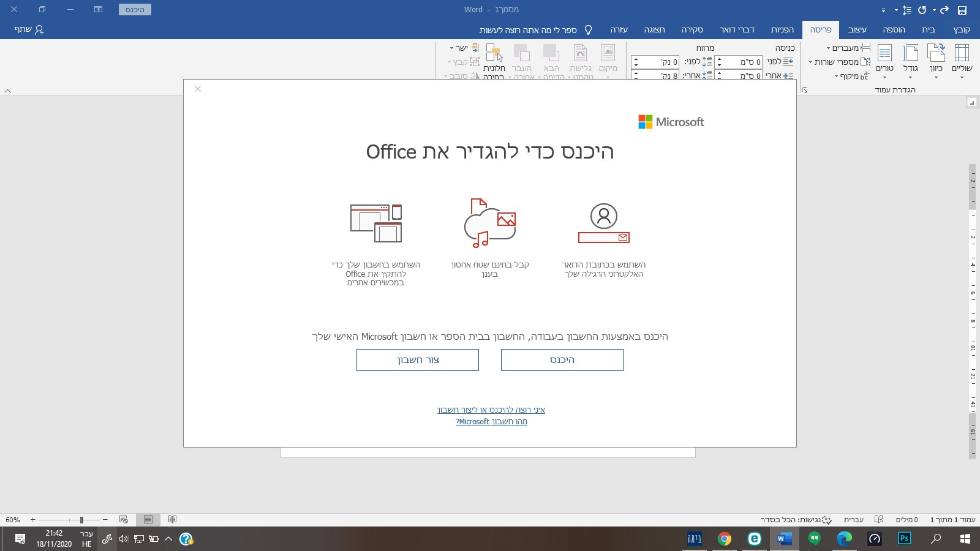Click the language indicator 'עברית' in the status bar
Image resolution: width=980 pixels, height=551 pixels.
point(853,520)
